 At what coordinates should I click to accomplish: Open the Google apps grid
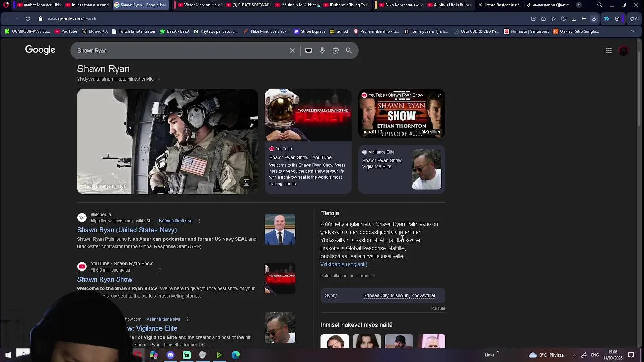pos(609,50)
